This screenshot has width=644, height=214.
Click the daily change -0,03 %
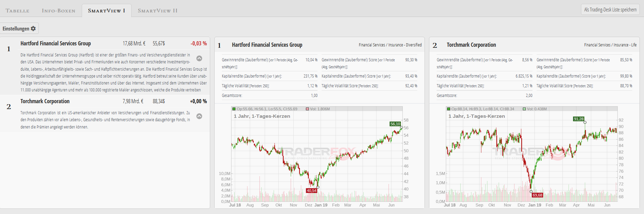click(x=199, y=43)
